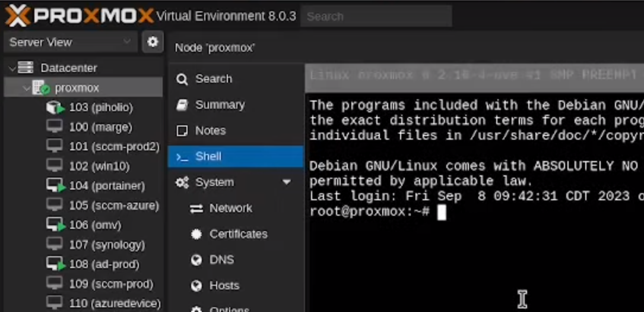Open the node Search menu item
This screenshot has height=312, width=644.
[x=236, y=79]
